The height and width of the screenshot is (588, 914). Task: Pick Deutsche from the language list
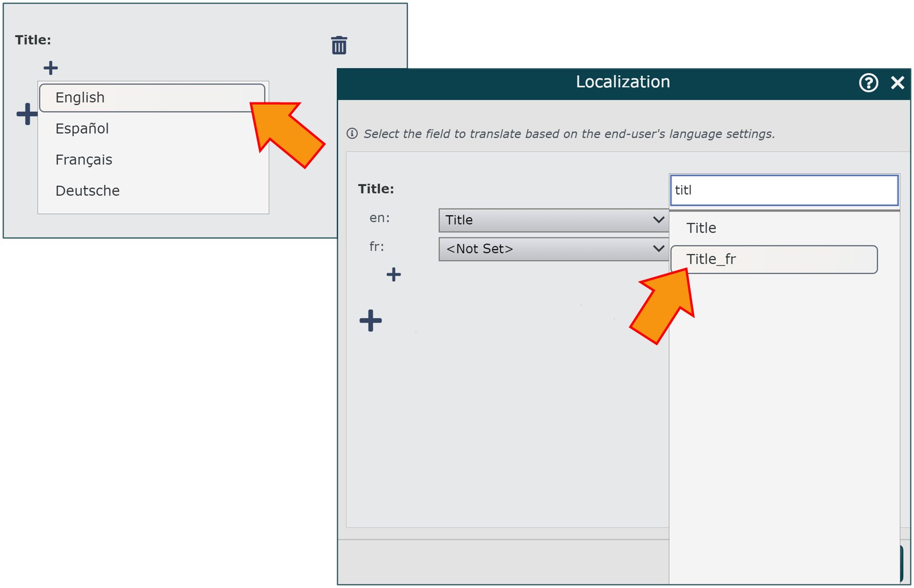pyautogui.click(x=152, y=191)
